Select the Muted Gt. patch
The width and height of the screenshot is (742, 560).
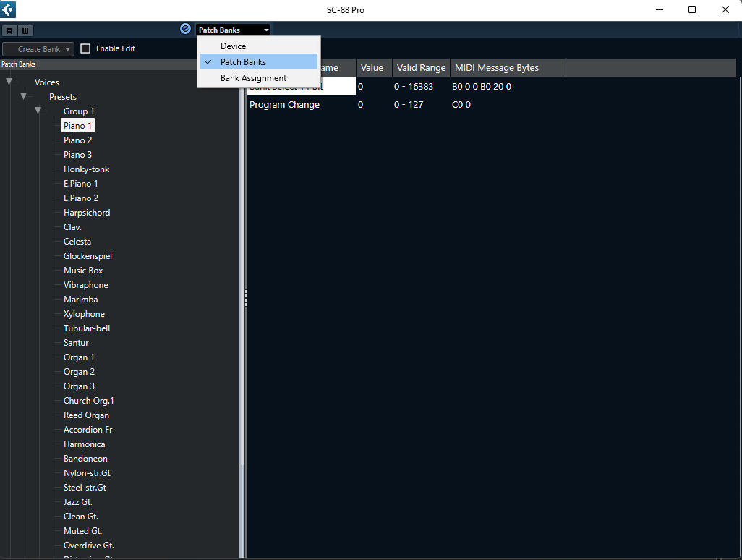(x=83, y=531)
